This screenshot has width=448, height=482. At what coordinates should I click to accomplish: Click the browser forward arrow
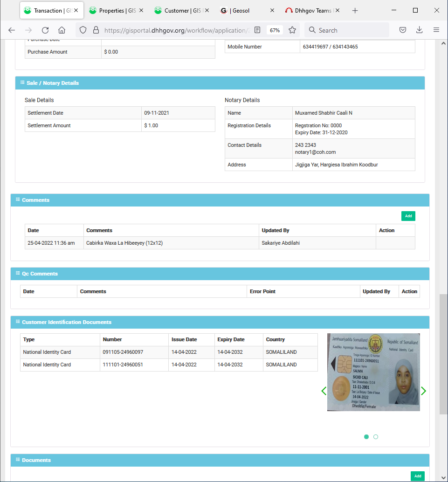tap(28, 30)
